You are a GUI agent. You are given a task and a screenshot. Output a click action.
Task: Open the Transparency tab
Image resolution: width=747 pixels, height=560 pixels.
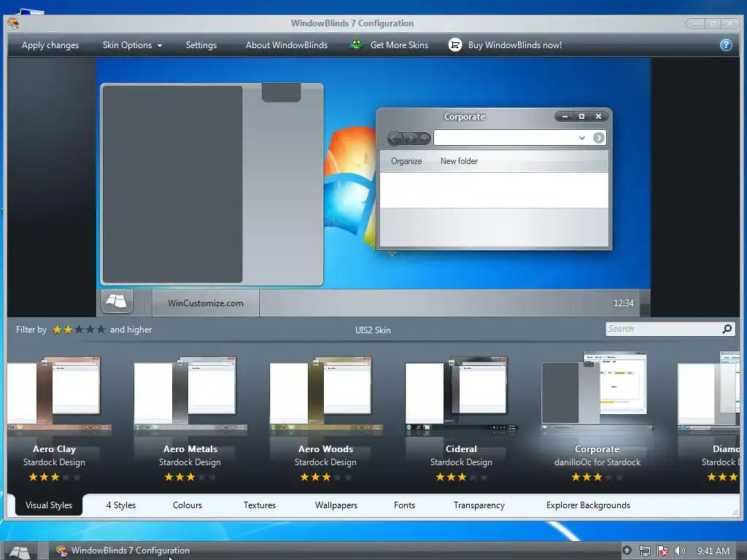click(479, 505)
